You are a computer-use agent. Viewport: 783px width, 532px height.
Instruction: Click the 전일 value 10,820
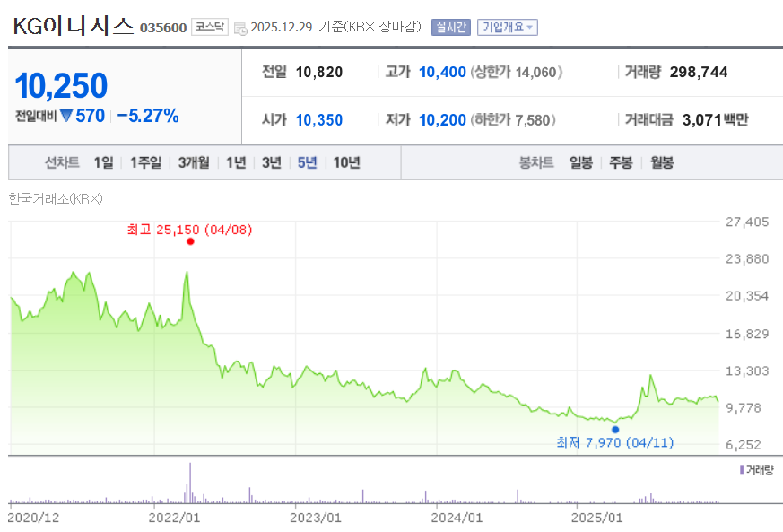click(x=319, y=73)
